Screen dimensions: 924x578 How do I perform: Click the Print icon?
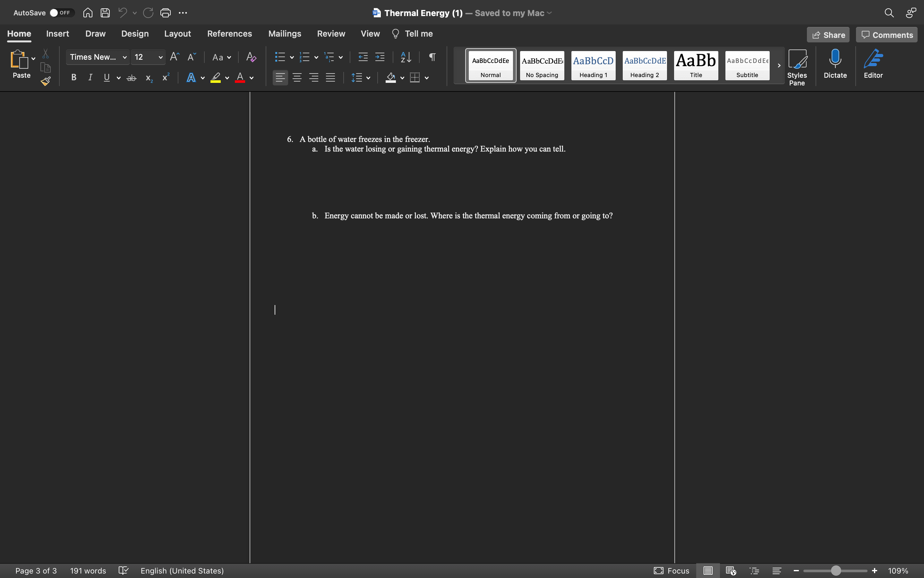[165, 13]
